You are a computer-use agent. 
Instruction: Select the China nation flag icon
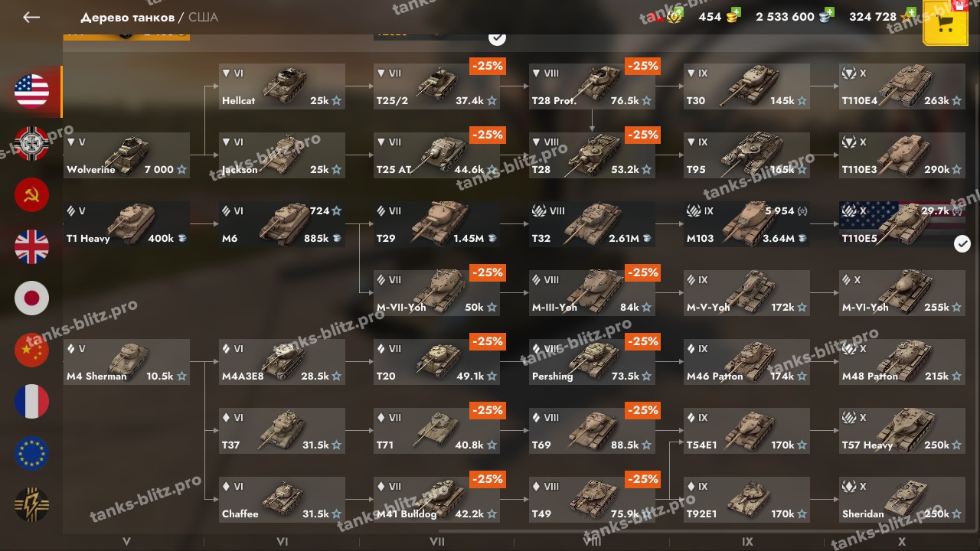click(31, 350)
